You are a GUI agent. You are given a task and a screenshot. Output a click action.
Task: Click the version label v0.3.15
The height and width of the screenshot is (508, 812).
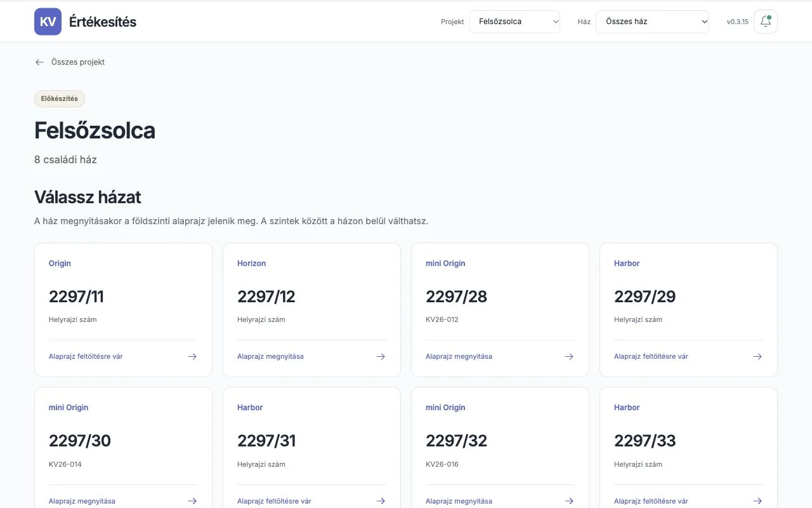(x=738, y=22)
